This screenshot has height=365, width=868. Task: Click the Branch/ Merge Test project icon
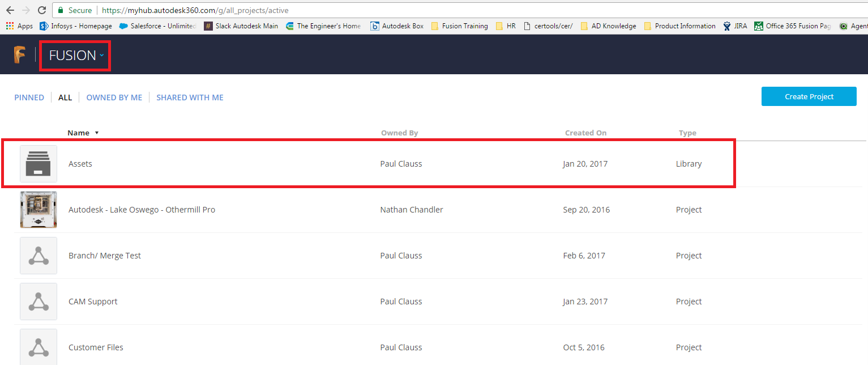click(39, 256)
